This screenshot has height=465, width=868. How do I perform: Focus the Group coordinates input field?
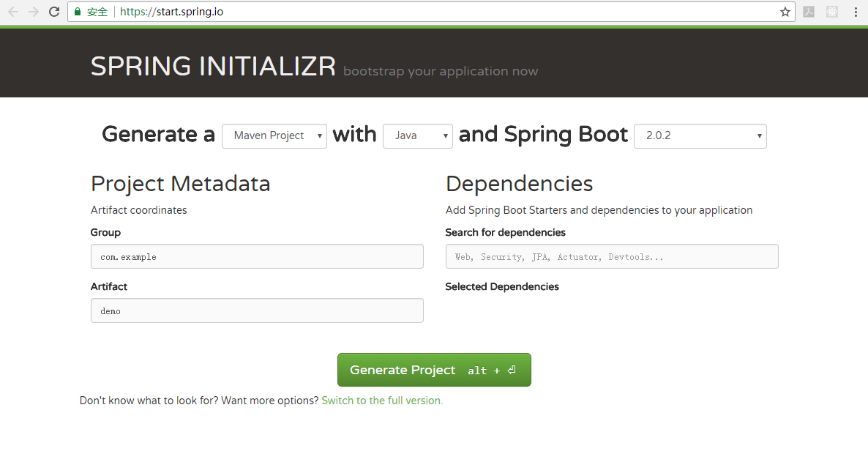256,256
